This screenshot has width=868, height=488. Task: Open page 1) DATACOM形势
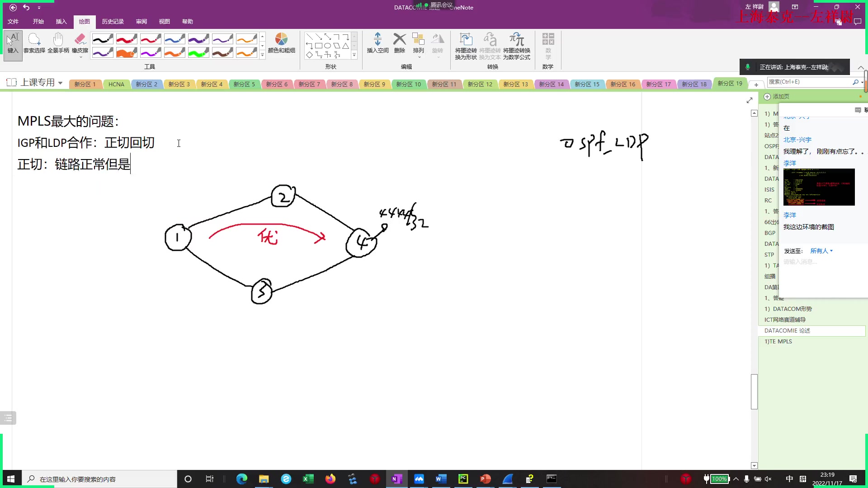tap(788, 309)
